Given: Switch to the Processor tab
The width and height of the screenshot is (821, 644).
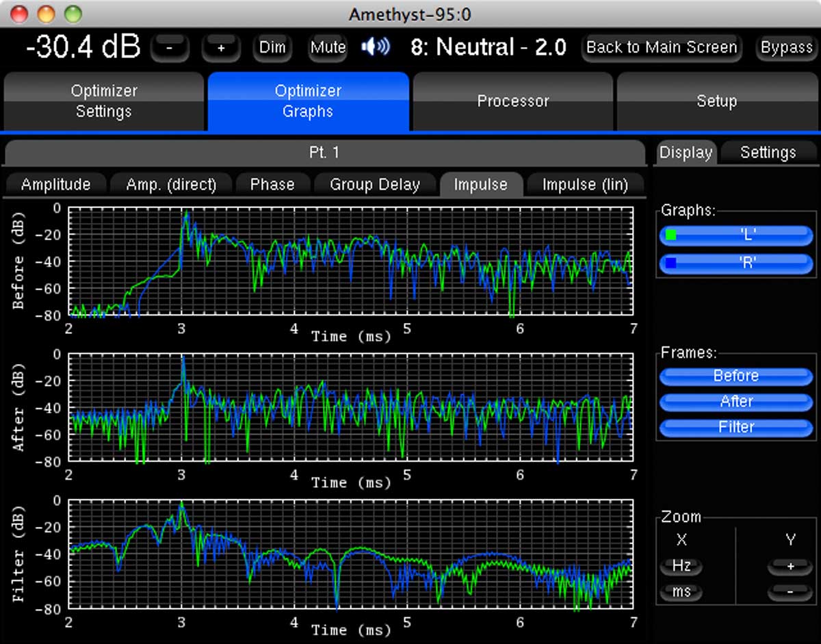Looking at the screenshot, I should click(513, 101).
